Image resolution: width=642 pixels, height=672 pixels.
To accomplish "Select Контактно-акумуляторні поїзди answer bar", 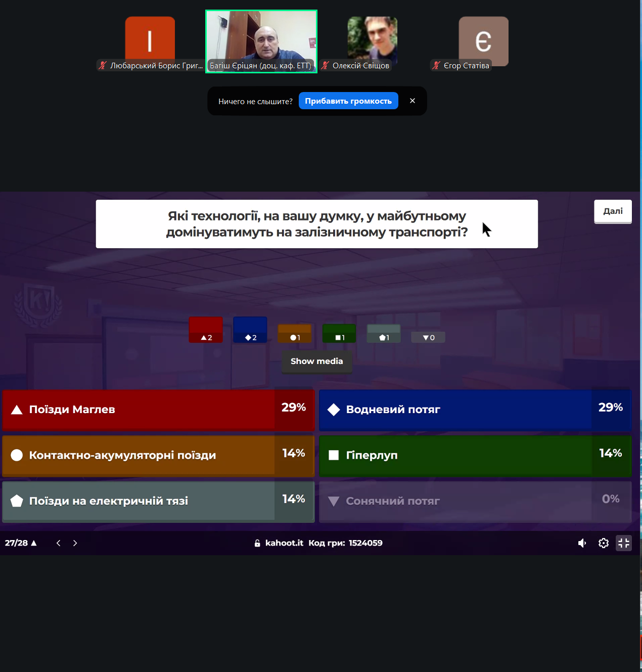I will pyautogui.click(x=159, y=455).
